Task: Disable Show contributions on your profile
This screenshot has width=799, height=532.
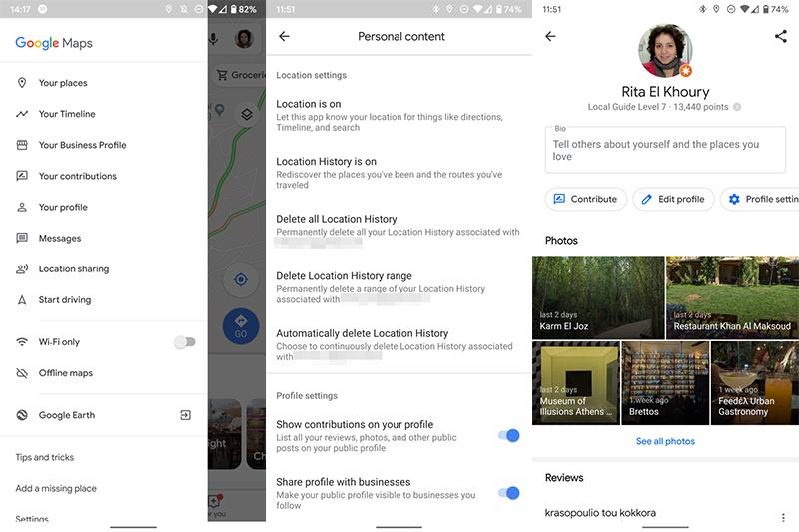Action: coord(508,435)
